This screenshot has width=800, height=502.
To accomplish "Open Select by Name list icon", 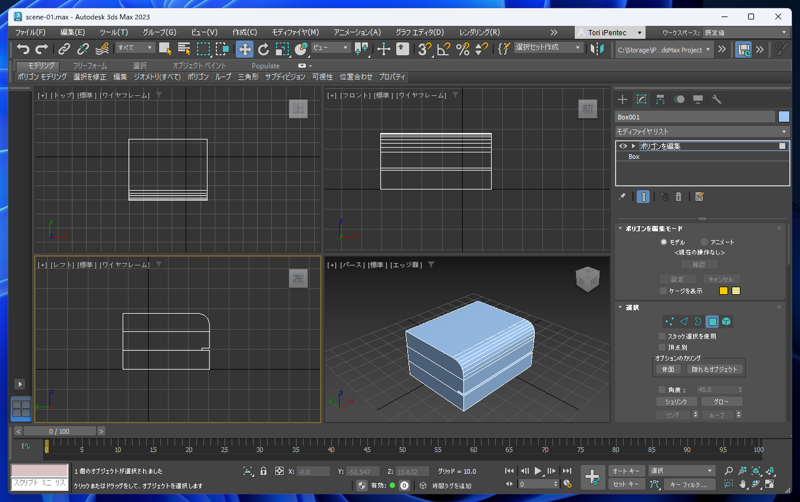I will [x=184, y=49].
